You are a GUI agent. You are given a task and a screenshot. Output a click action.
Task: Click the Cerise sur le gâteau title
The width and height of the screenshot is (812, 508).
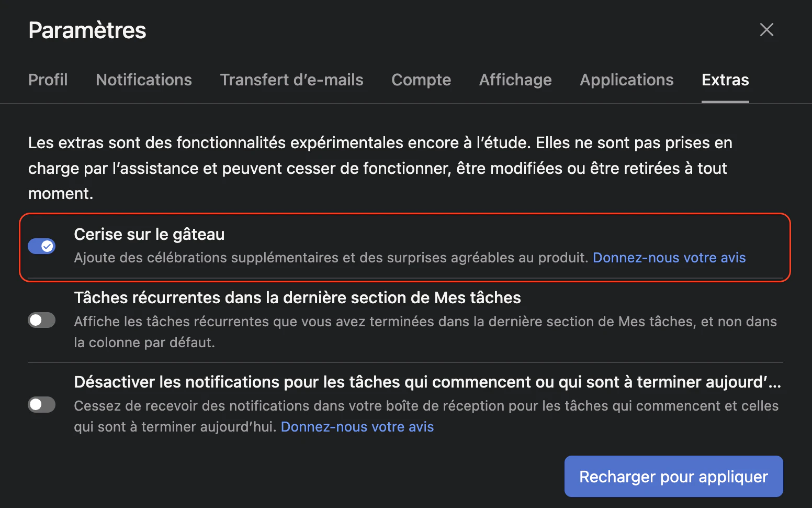point(149,235)
